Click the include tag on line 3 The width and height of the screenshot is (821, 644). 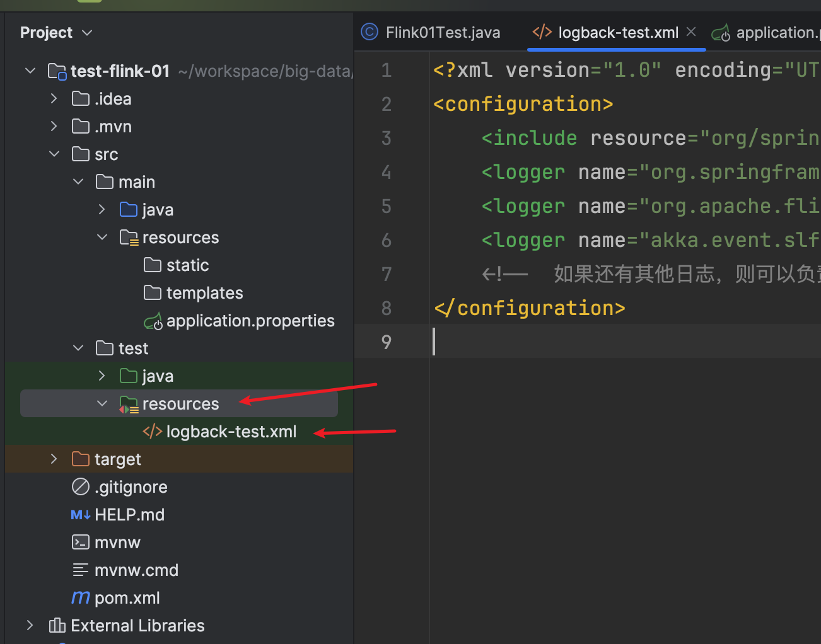[x=530, y=138]
